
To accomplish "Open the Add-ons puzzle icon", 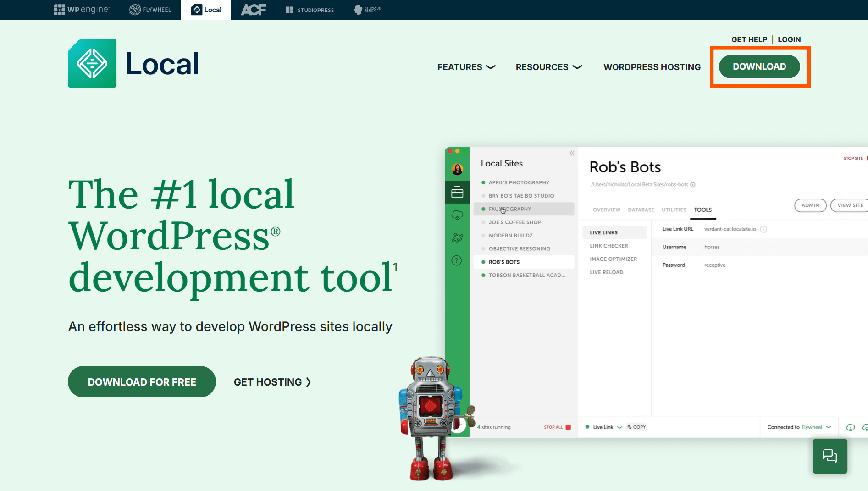I will click(457, 237).
